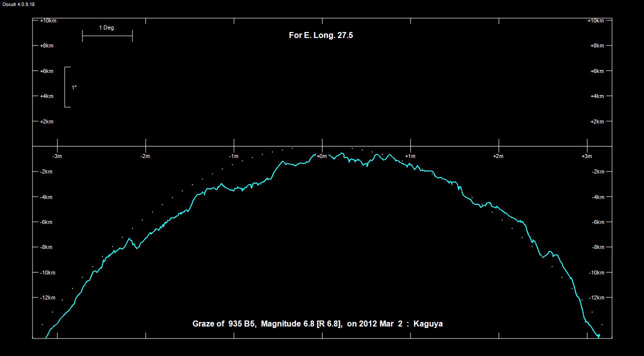
Task: Click the '1 Deg.' horizontal scale bar
Action: pos(107,36)
